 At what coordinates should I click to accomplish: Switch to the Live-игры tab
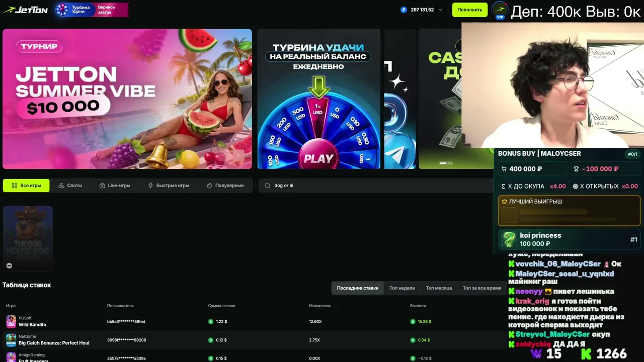click(x=115, y=186)
